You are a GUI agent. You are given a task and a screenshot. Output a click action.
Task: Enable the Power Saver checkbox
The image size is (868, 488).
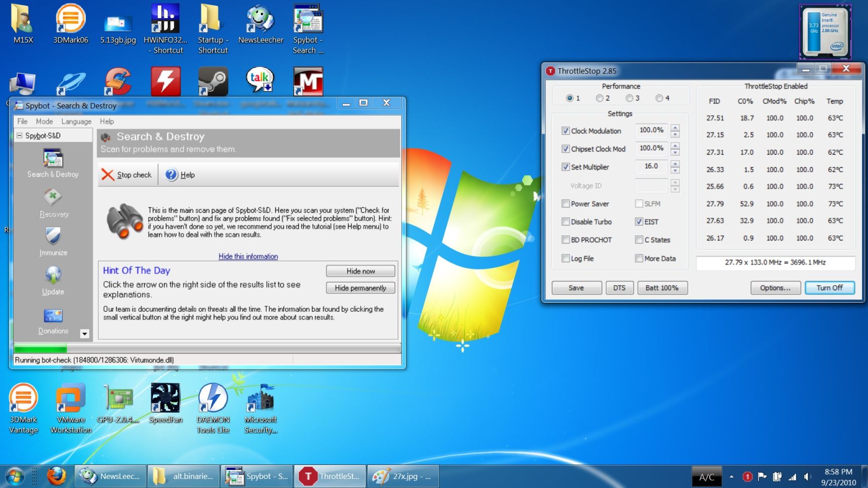point(566,204)
